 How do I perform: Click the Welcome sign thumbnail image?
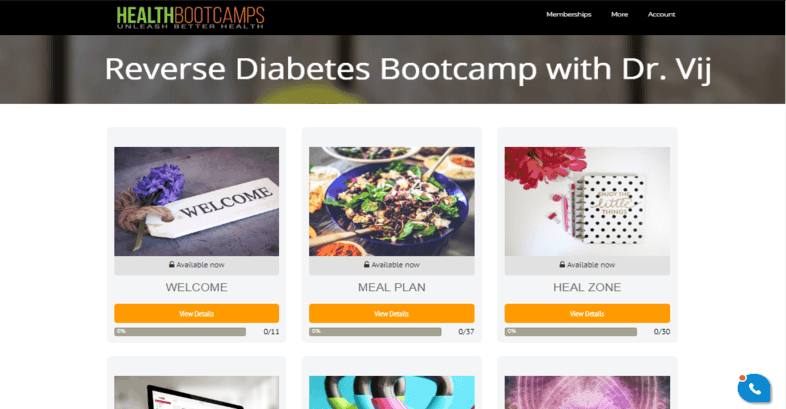(x=196, y=201)
